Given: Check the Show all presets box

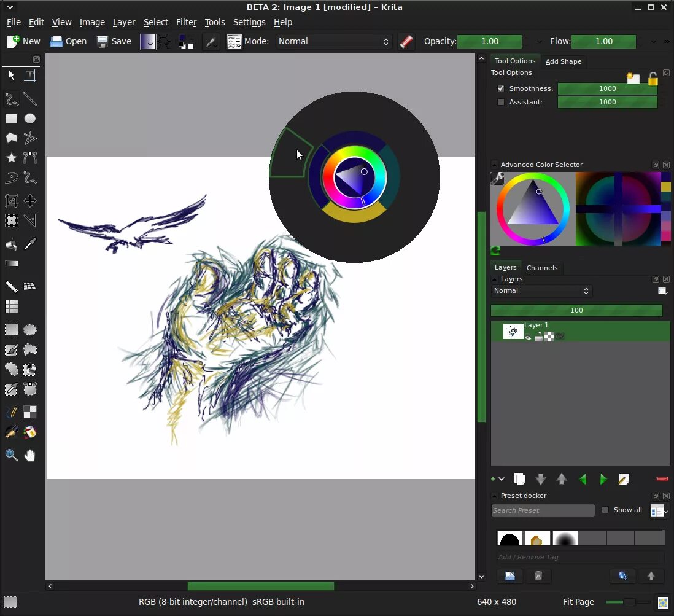Looking at the screenshot, I should coord(605,510).
